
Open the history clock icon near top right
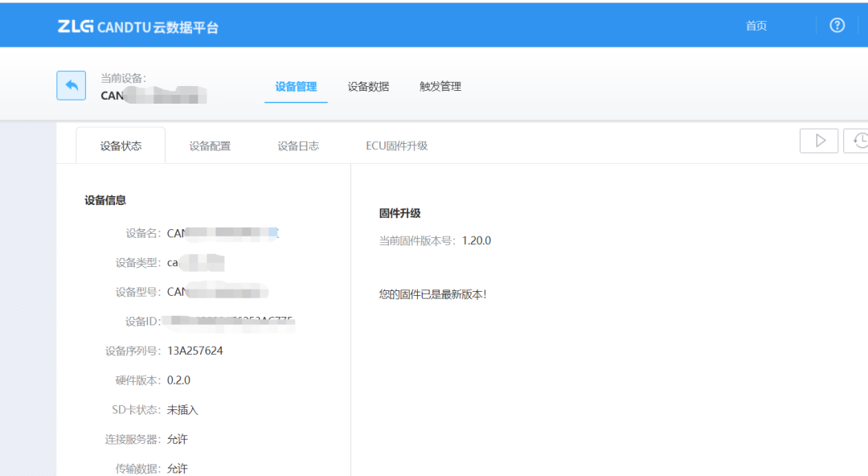(x=860, y=140)
